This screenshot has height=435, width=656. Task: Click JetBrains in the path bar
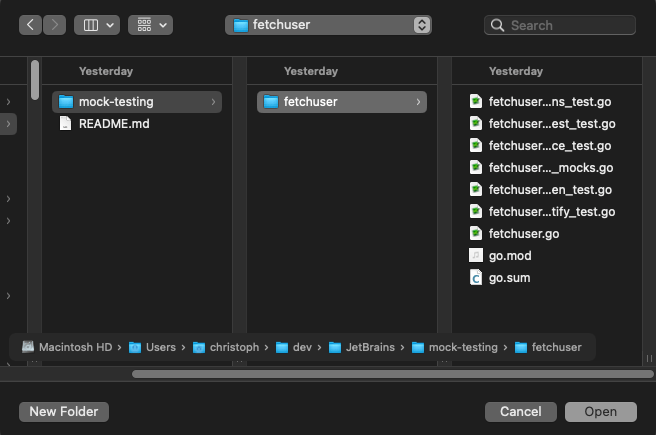pos(368,347)
